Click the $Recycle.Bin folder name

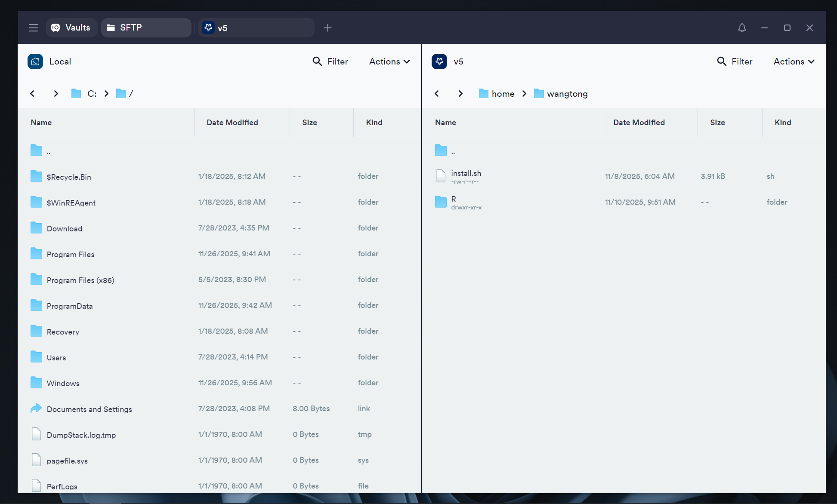[69, 177]
